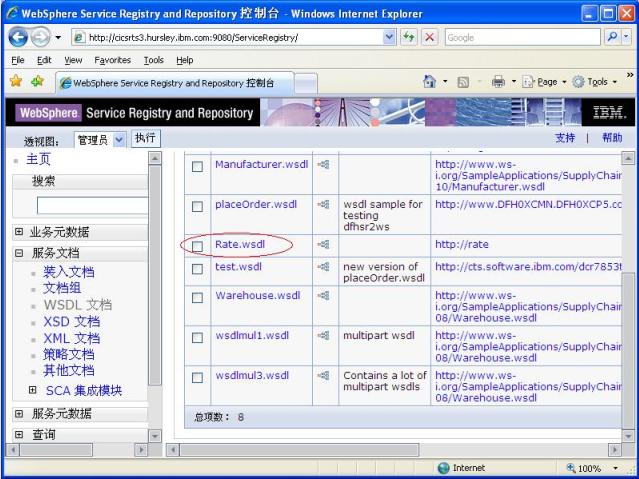Tick the Rate.wsdl checkbox
639x479 pixels.
197,246
